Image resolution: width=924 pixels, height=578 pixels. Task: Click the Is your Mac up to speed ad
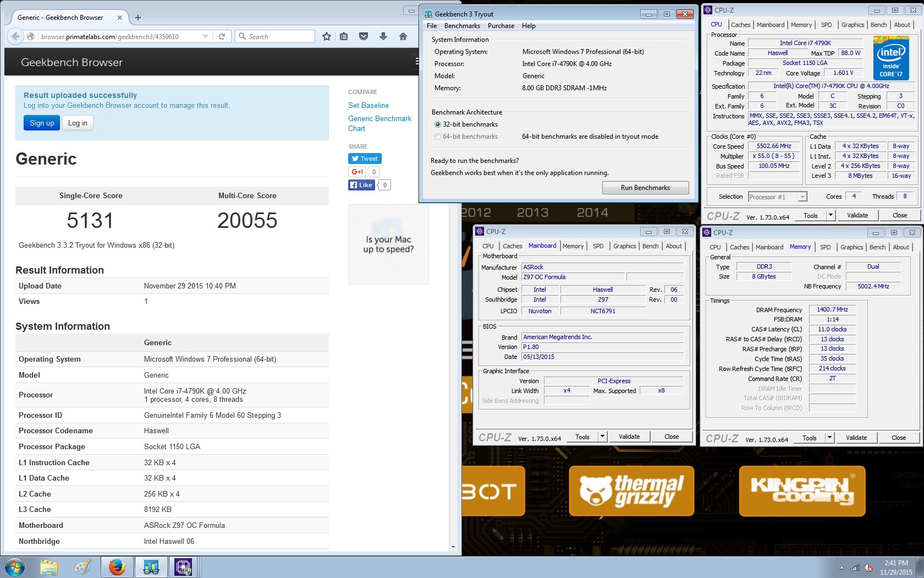point(388,244)
